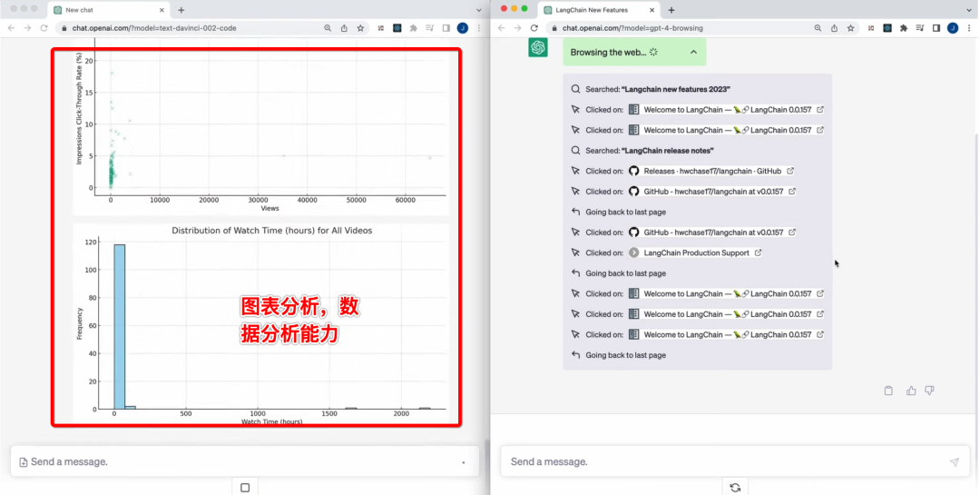Open the LangChain Production Support link

pos(695,252)
